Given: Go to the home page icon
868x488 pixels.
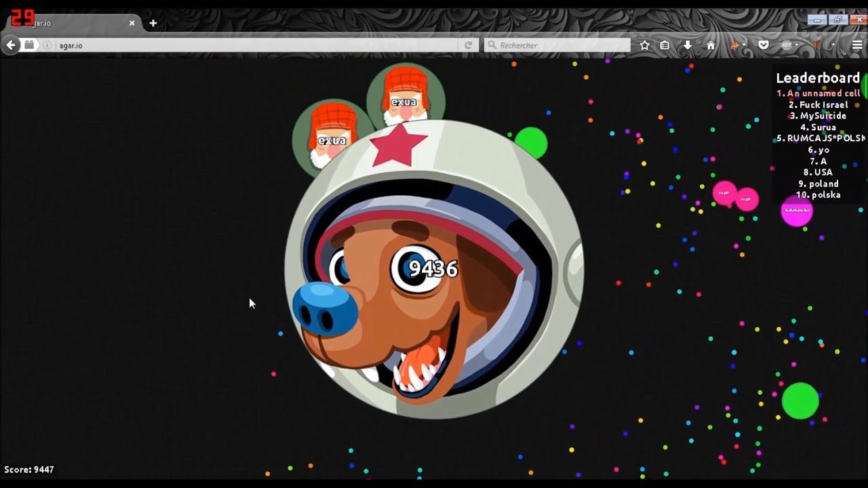Looking at the screenshot, I should click(x=711, y=45).
